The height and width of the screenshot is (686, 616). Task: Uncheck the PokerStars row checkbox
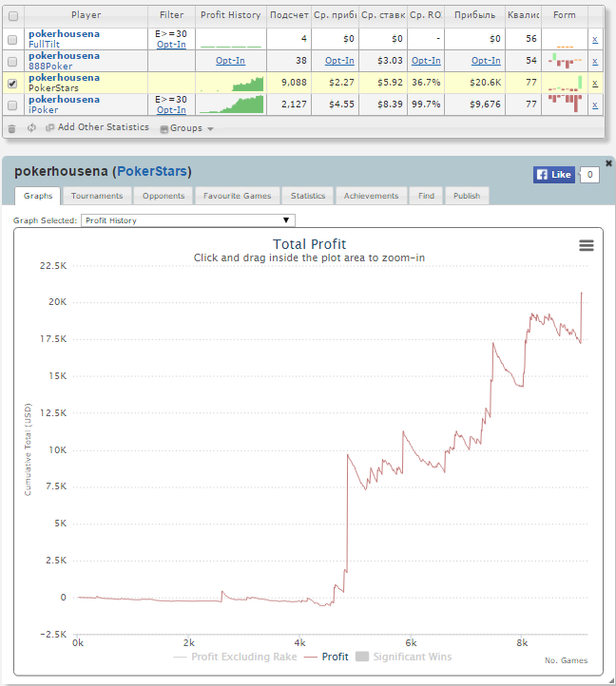(12, 84)
